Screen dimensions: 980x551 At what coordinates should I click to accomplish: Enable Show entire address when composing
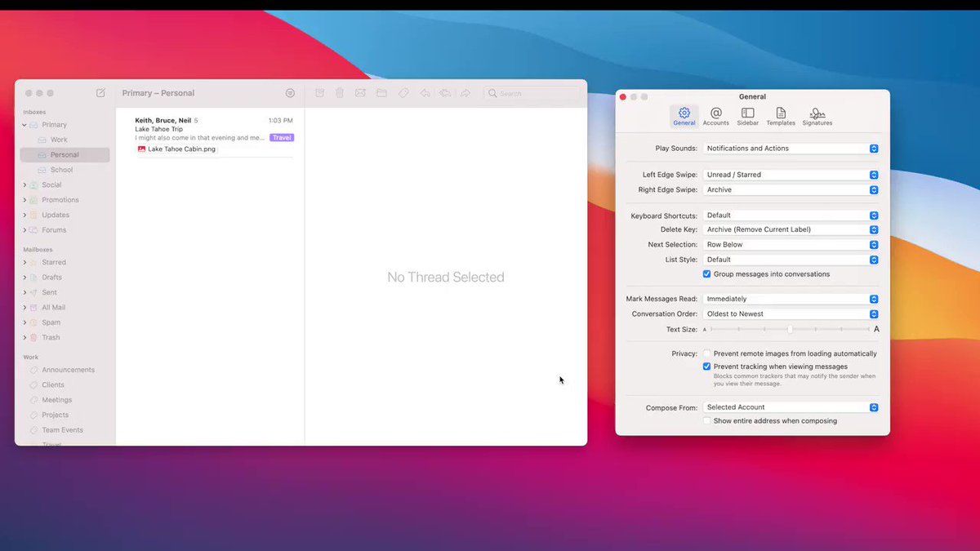707,421
